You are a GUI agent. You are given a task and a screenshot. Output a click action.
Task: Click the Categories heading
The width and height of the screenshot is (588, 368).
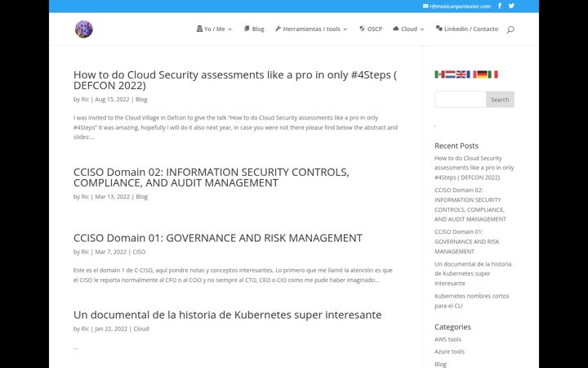point(452,326)
